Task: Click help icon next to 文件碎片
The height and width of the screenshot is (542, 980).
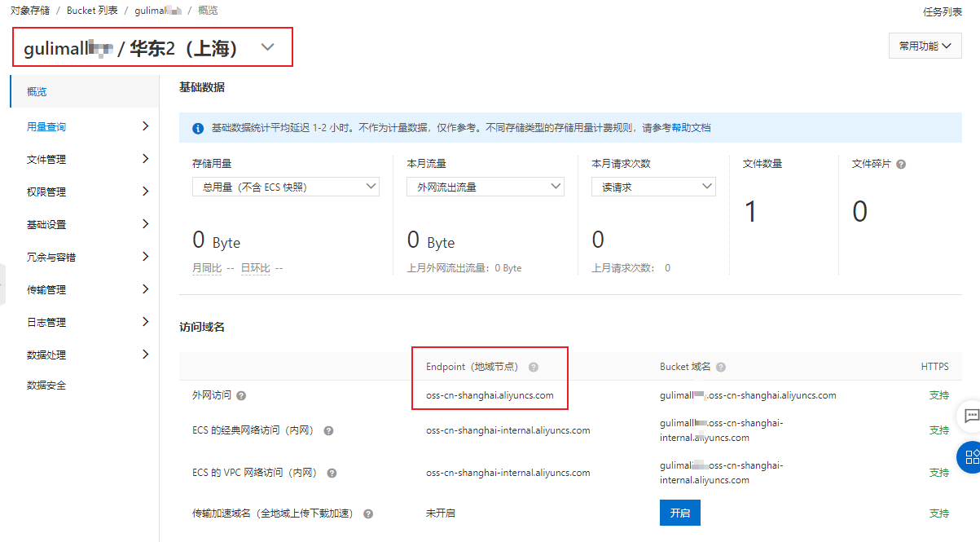Action: [x=900, y=164]
